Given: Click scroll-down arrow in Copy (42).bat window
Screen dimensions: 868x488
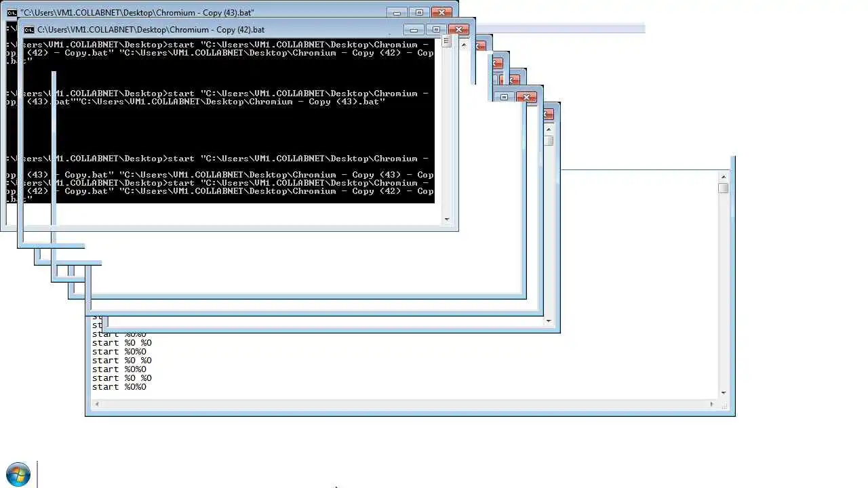Looking at the screenshot, I should [446, 219].
